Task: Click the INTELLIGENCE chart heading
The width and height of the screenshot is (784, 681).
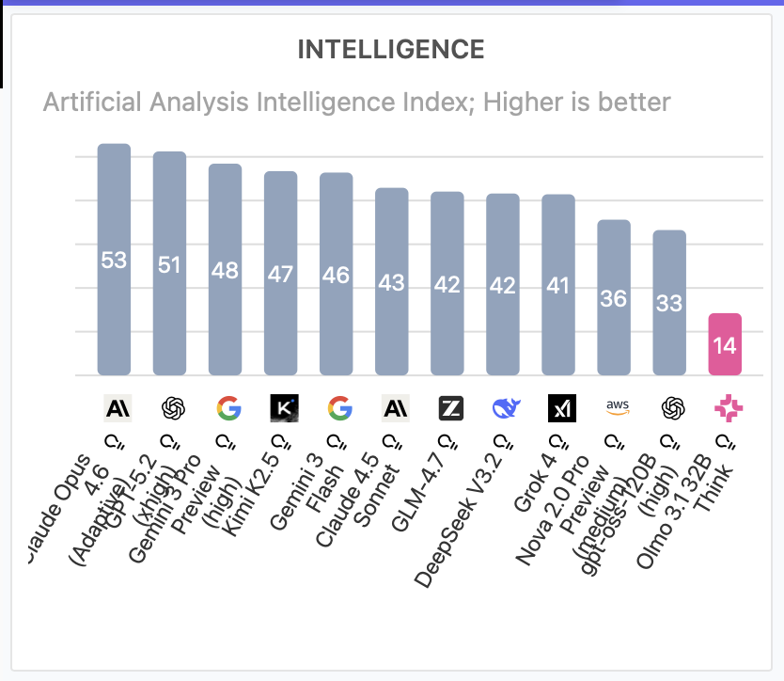Action: coord(391,50)
